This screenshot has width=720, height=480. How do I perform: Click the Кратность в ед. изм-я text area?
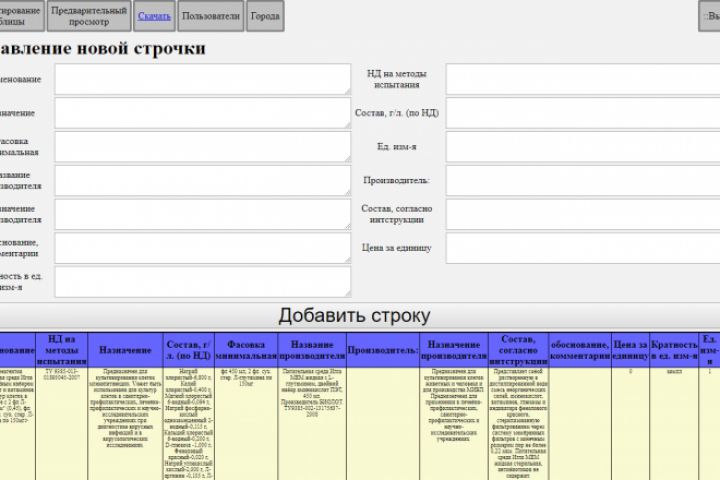(x=203, y=282)
